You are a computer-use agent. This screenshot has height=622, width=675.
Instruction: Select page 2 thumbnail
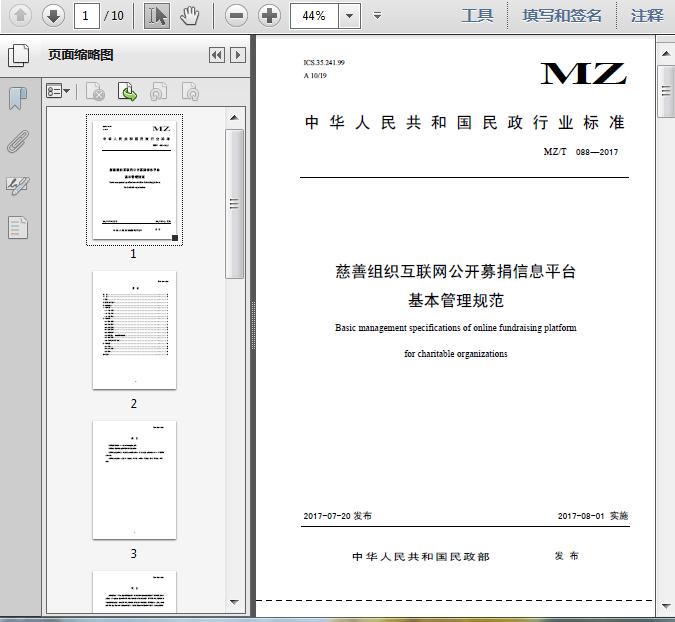tap(134, 330)
